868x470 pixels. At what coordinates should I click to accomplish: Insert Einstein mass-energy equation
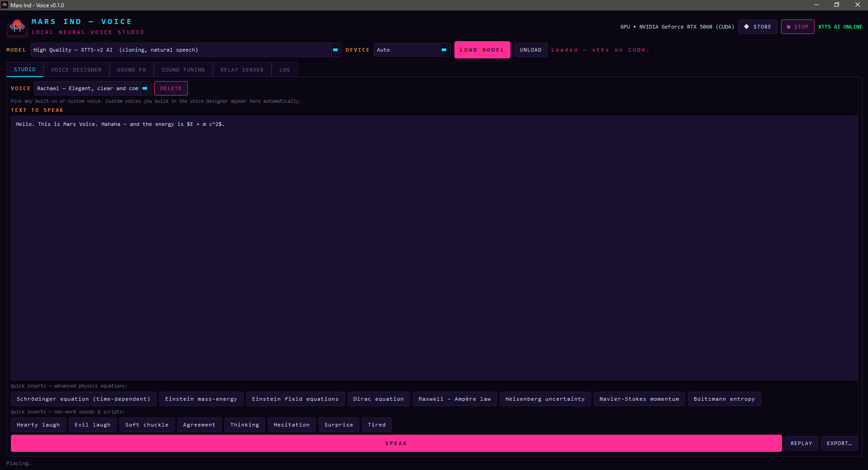click(x=201, y=399)
